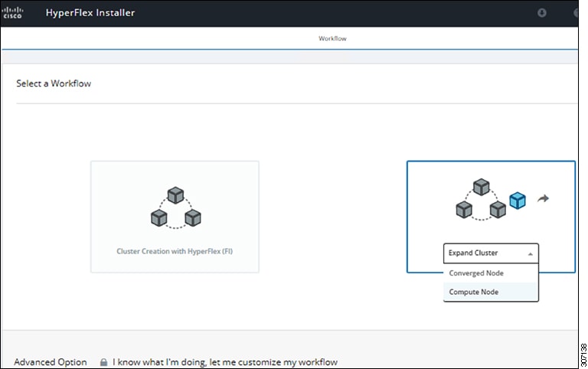The height and width of the screenshot is (369, 588).
Task: Click the Cisco logo
Action: tap(12, 12)
